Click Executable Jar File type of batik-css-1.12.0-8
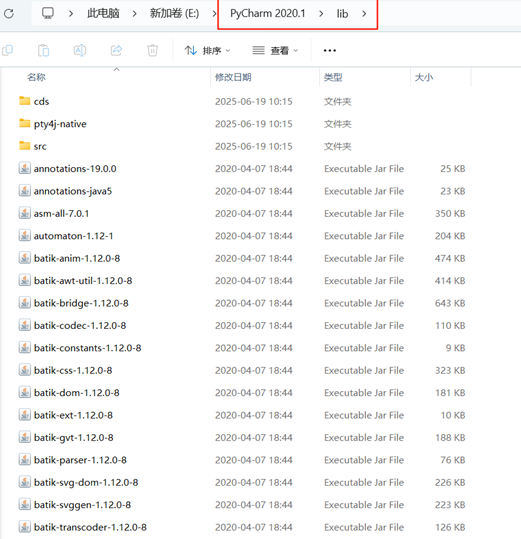The height and width of the screenshot is (539, 521). tap(364, 370)
